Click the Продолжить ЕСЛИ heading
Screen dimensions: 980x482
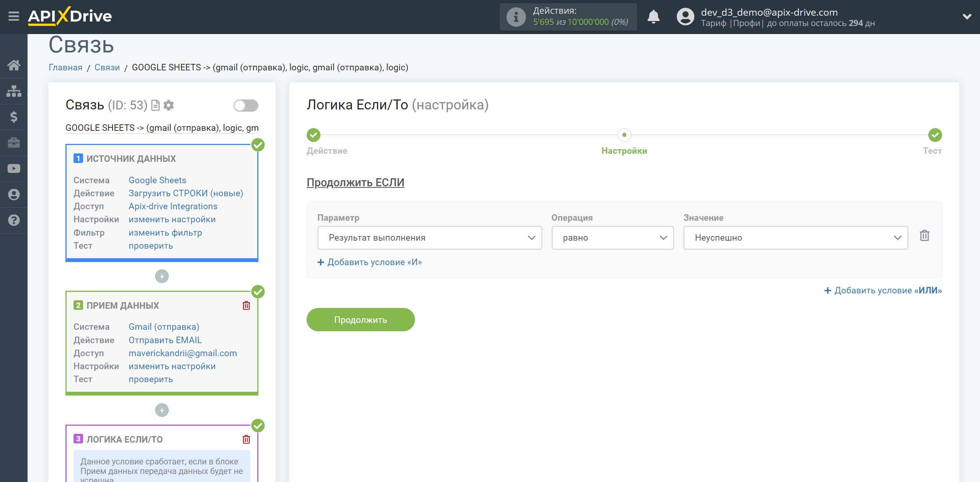(355, 182)
